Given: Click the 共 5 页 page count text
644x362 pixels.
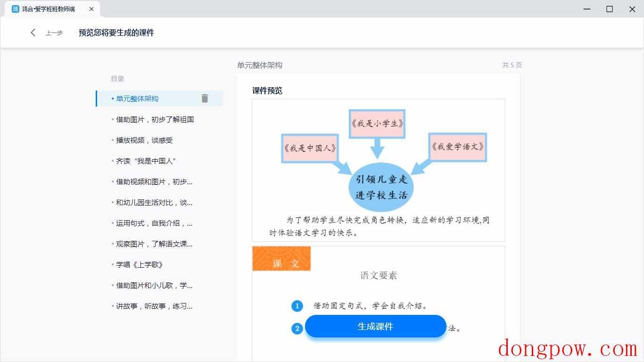Looking at the screenshot, I should click(x=512, y=65).
